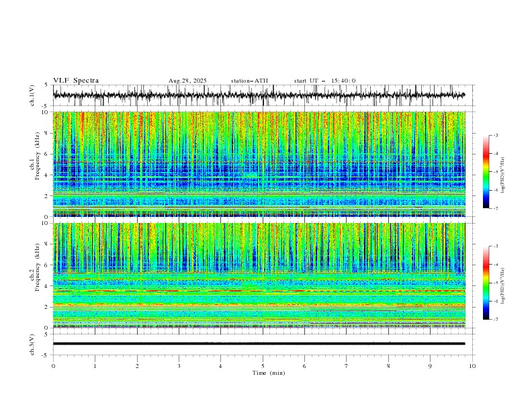532x411 pixels.
Task: Click the "-7" tick on the ch.1 colorbar
Action: tap(495, 208)
